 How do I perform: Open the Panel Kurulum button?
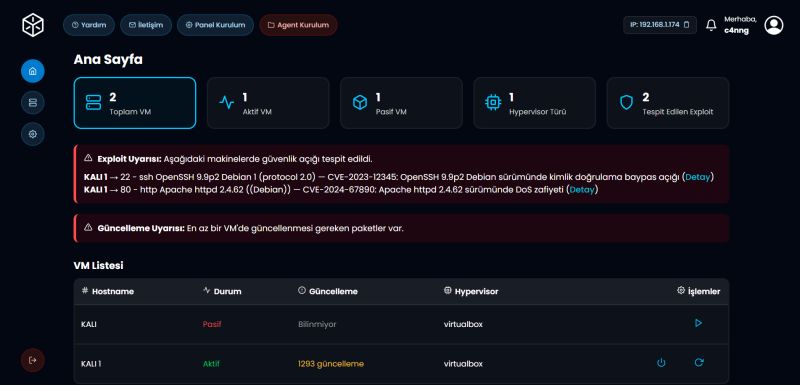pyautogui.click(x=215, y=24)
